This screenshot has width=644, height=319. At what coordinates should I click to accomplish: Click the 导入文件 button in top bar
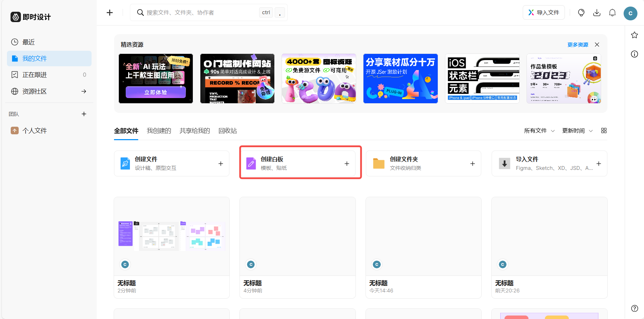pos(544,13)
